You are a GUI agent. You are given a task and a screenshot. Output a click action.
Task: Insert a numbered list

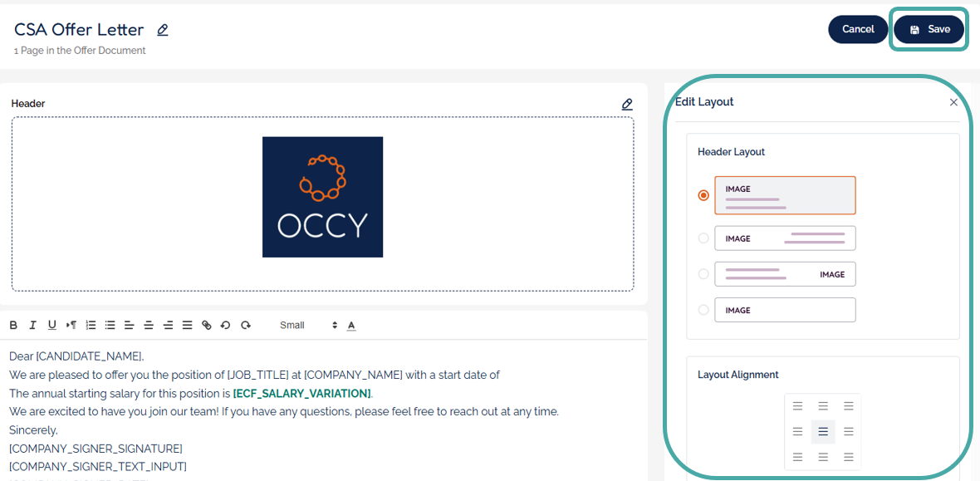91,326
